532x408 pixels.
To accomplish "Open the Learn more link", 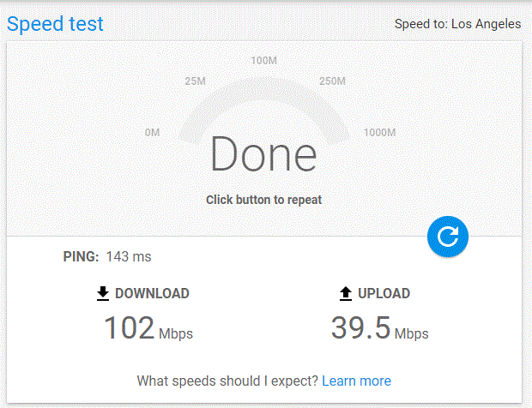I will (356, 381).
